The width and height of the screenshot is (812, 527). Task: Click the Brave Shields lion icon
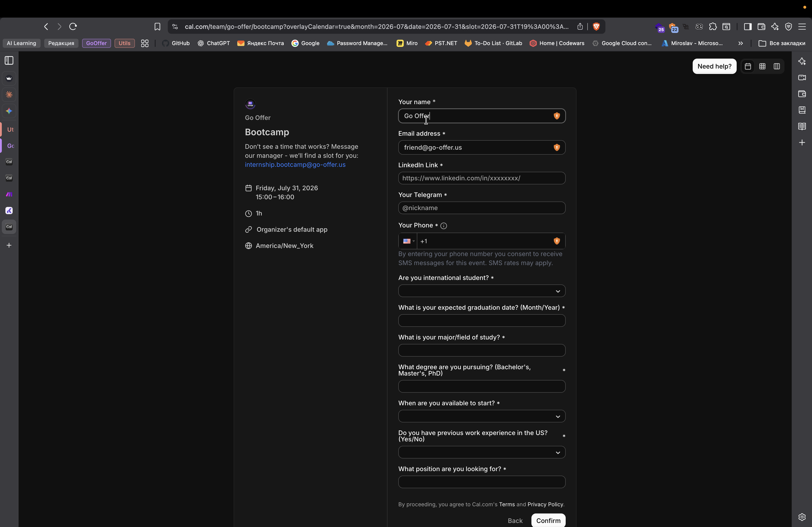[x=596, y=27]
